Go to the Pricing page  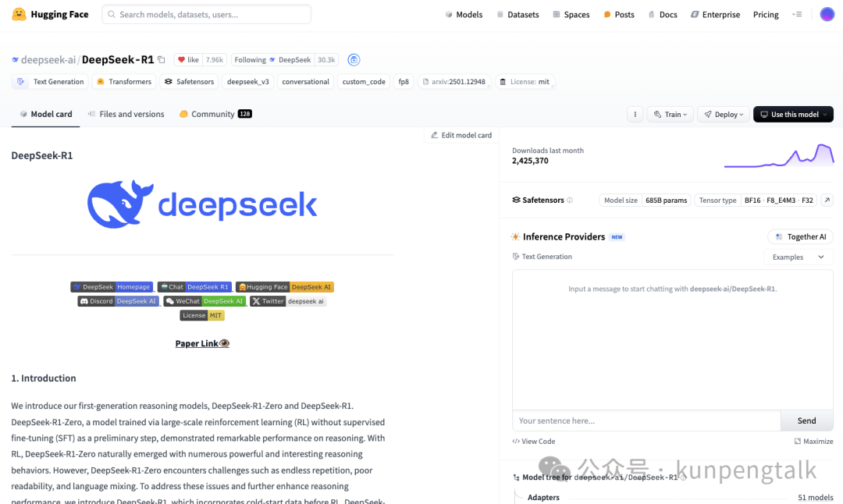766,15
